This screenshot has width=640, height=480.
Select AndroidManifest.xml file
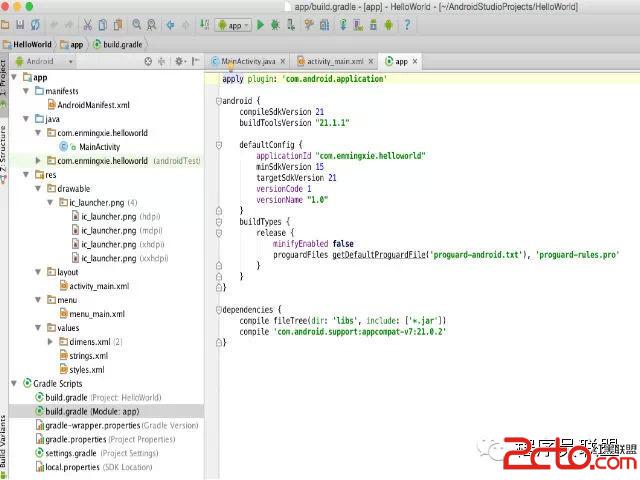89,105
